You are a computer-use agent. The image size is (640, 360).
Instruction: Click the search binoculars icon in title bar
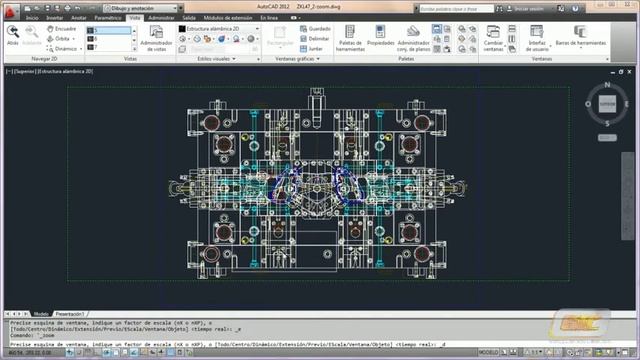tap(499, 8)
